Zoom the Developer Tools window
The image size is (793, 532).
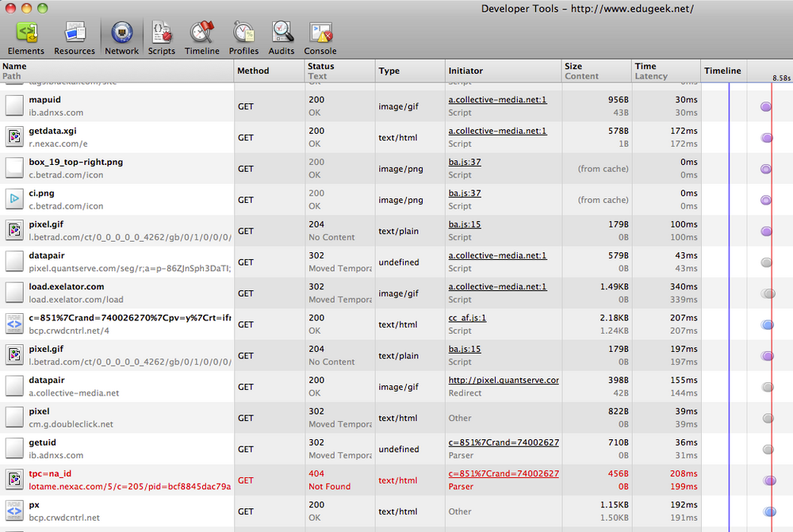(43, 9)
